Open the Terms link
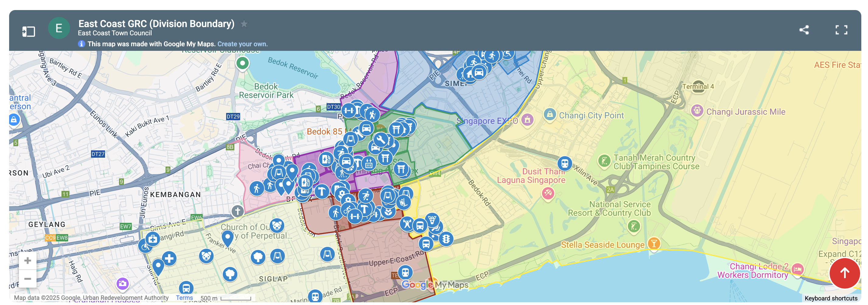 click(184, 298)
